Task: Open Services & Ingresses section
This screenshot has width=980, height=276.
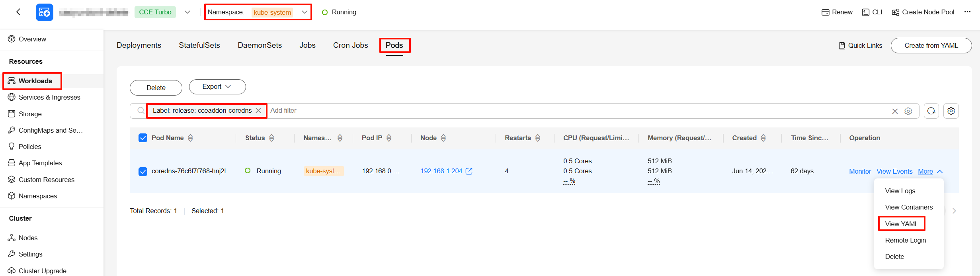Action: 49,97
